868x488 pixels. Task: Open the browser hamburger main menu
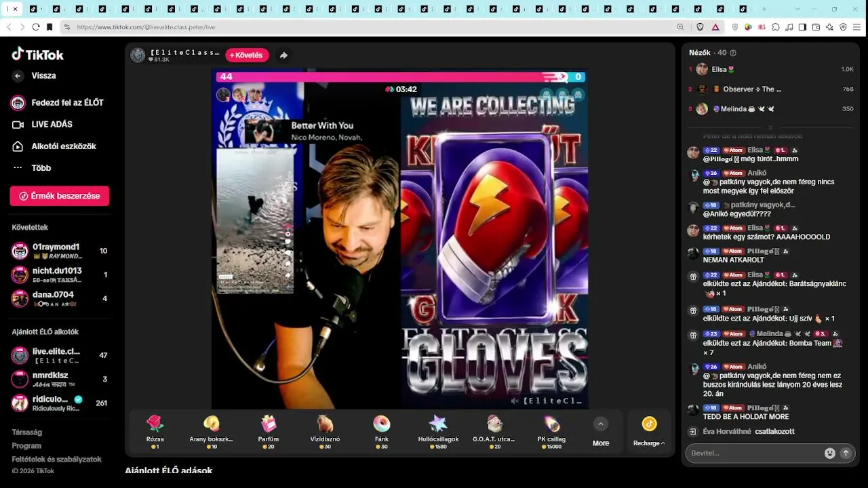point(857,27)
